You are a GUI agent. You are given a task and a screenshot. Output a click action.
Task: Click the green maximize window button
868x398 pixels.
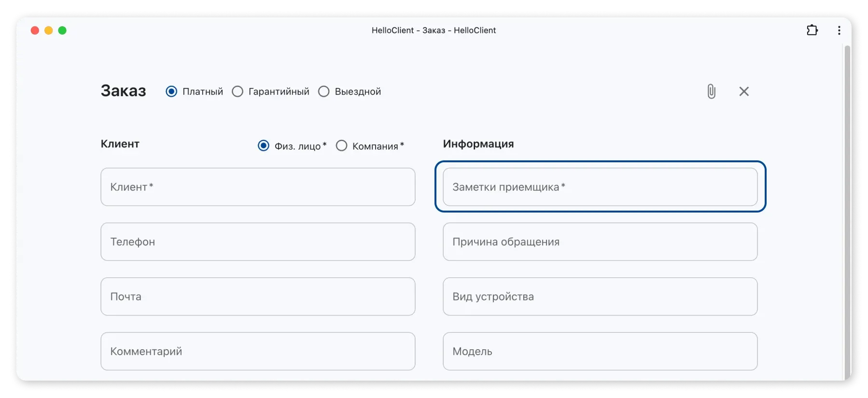pyautogui.click(x=62, y=30)
